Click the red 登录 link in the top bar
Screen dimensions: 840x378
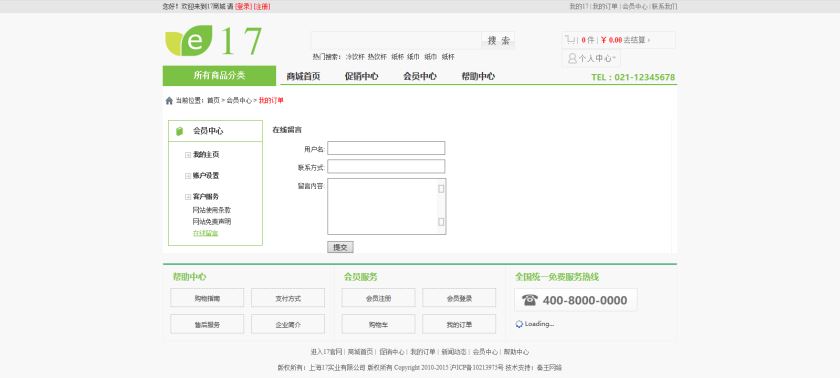point(243,6)
